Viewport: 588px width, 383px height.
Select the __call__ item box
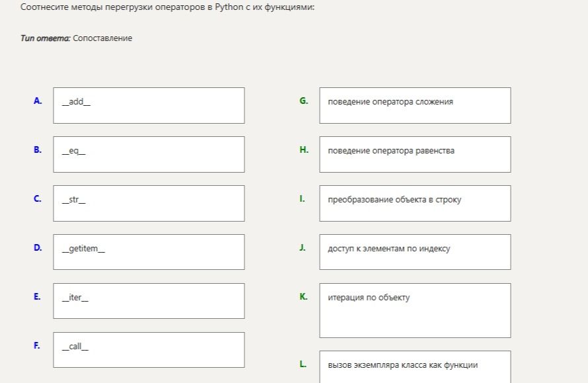149,349
